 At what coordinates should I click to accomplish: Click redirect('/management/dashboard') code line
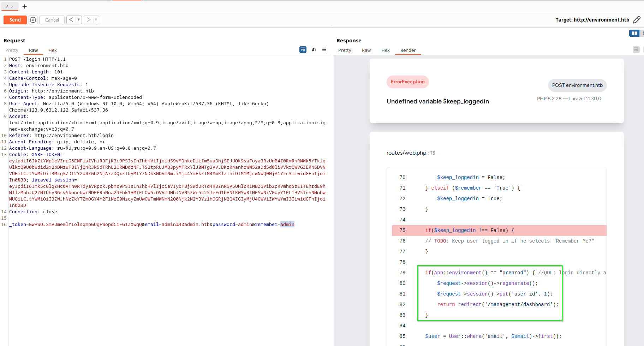498,304
